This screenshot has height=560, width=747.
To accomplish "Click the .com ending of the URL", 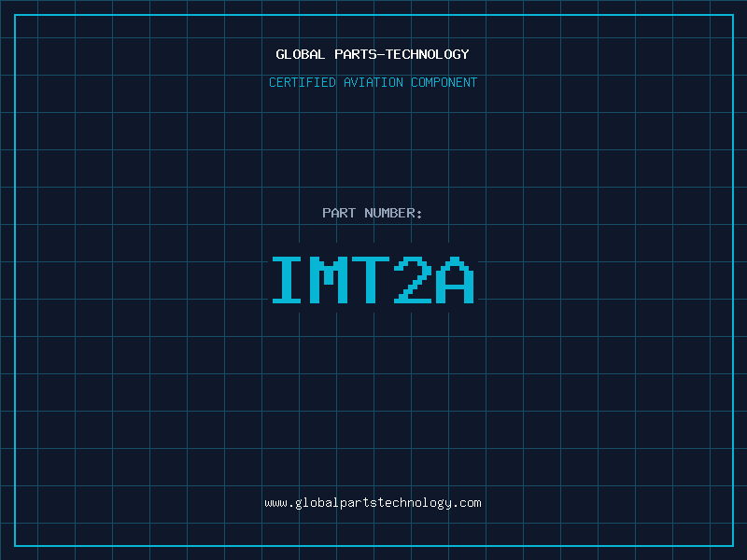I will pyautogui.click(x=467, y=503).
